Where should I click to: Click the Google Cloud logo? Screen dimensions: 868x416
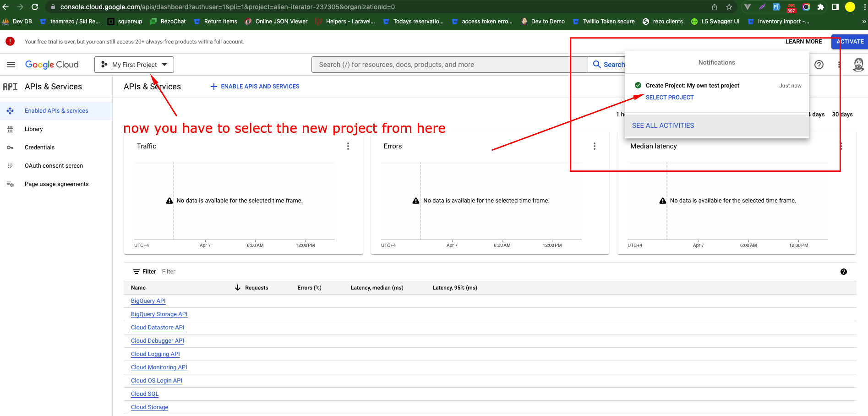pos(52,65)
